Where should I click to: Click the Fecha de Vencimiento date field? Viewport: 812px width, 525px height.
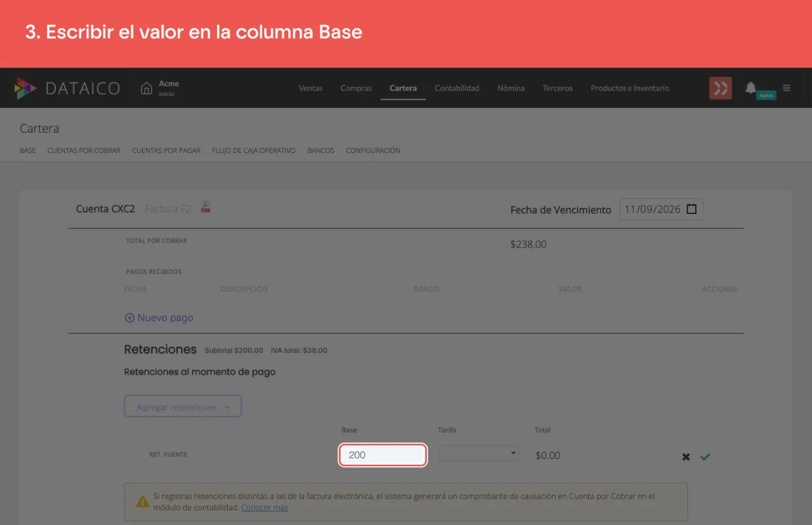click(661, 209)
